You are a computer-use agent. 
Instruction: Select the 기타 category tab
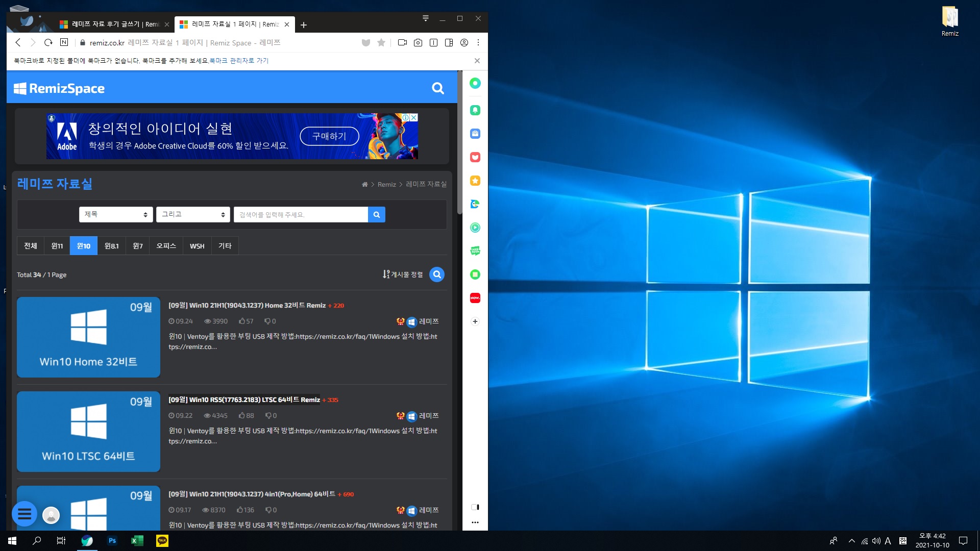pos(225,245)
